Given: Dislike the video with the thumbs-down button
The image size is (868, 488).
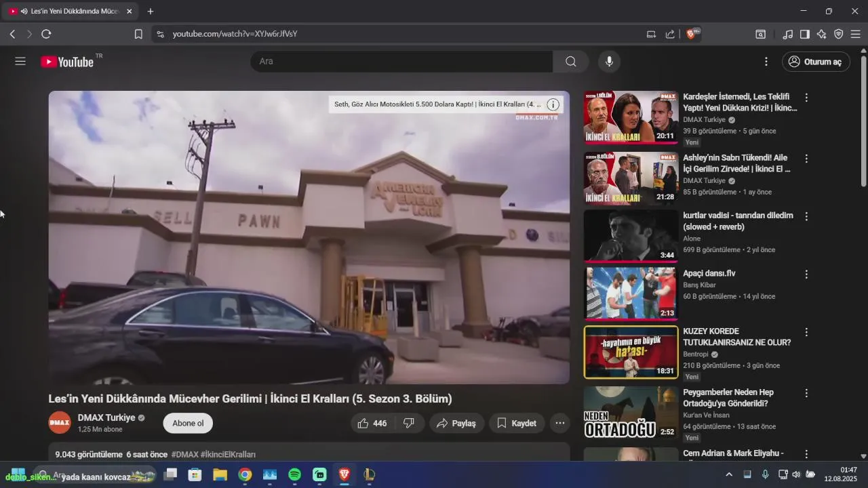Looking at the screenshot, I should coord(409,423).
